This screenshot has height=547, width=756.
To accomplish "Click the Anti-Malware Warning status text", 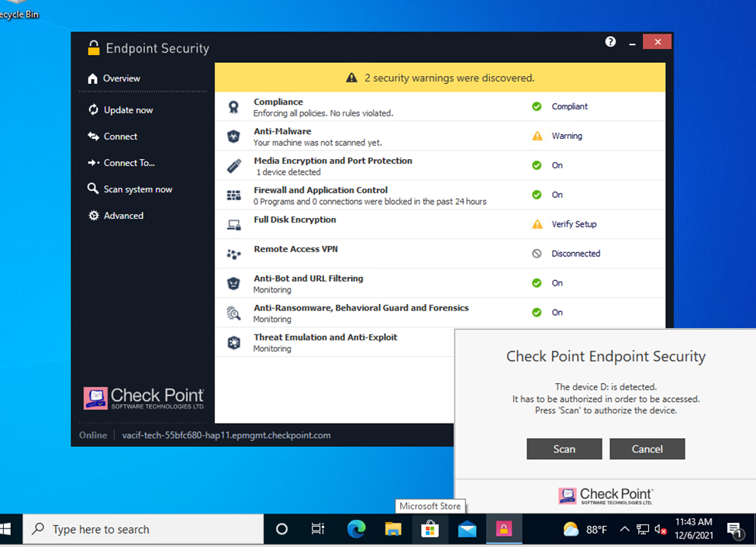I will click(567, 136).
